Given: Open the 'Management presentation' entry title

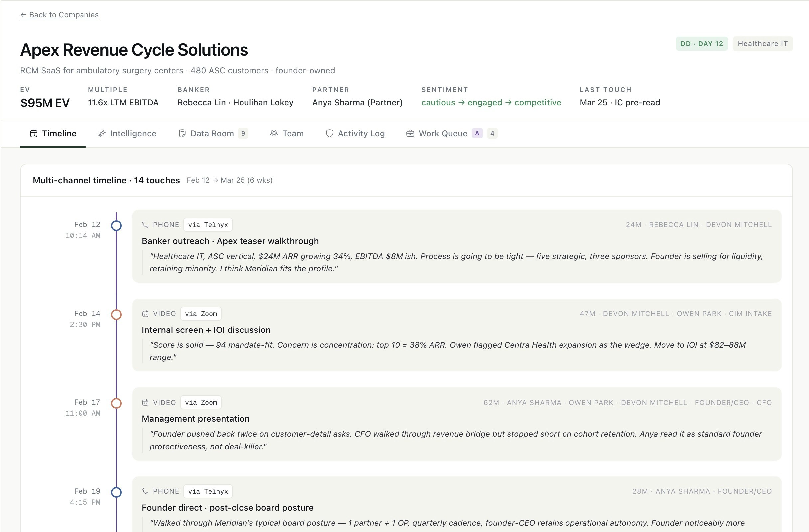Looking at the screenshot, I should point(196,419).
